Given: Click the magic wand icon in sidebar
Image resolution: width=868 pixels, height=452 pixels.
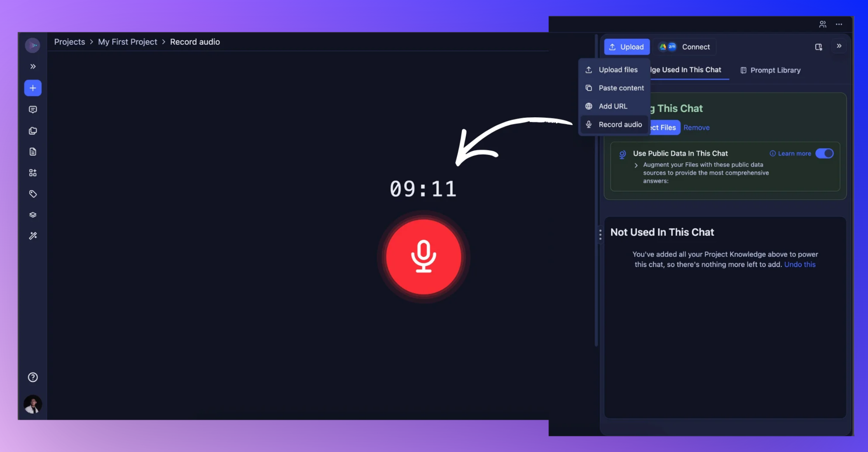Looking at the screenshot, I should click(x=33, y=236).
